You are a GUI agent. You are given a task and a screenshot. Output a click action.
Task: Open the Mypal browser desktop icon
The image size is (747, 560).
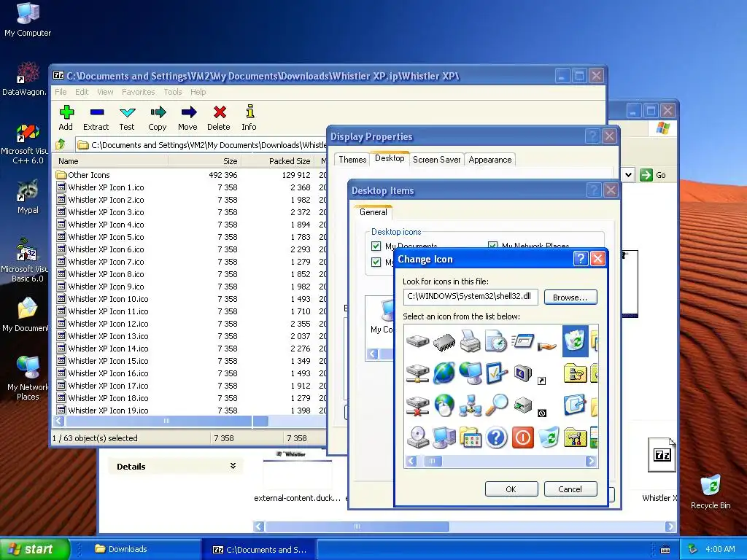pos(28,197)
